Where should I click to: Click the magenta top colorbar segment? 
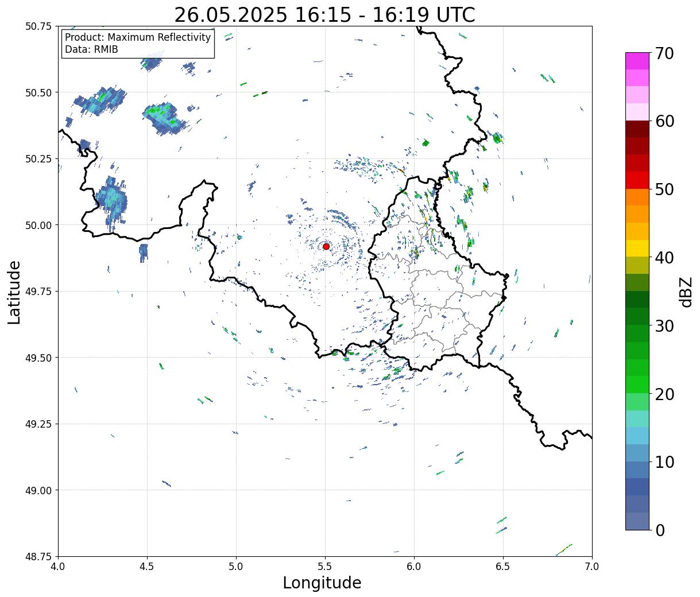point(637,61)
